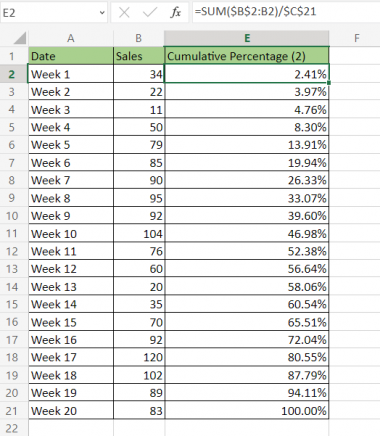This screenshot has height=436, width=380.
Task: Select the 3.97% cell
Action: (x=247, y=91)
